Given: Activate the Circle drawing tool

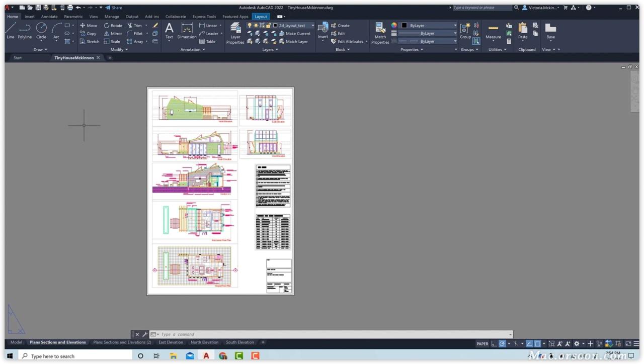Looking at the screenshot, I should (41, 32).
